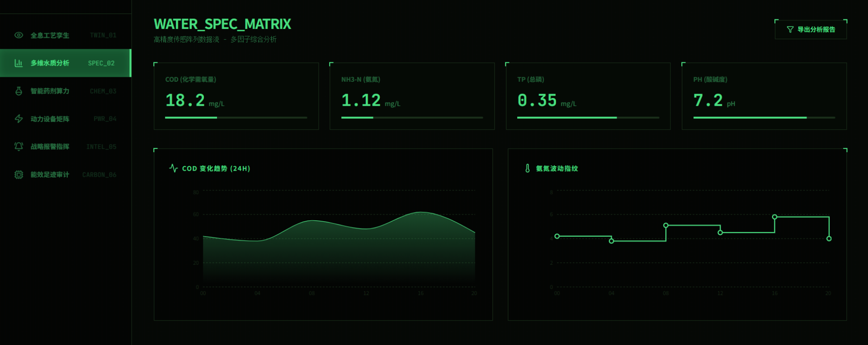This screenshot has width=868, height=345.
Task: Click the first data point on the 氨氮 step chart
Action: 557,236
